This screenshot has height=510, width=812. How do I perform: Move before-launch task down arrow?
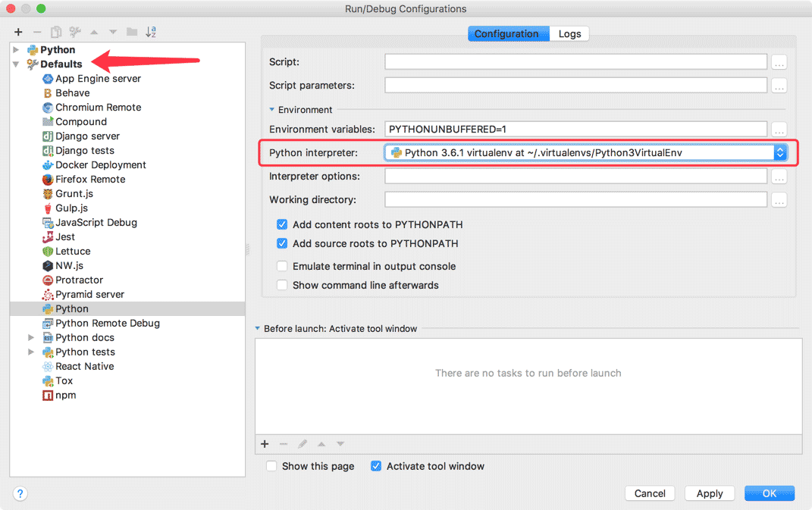340,444
